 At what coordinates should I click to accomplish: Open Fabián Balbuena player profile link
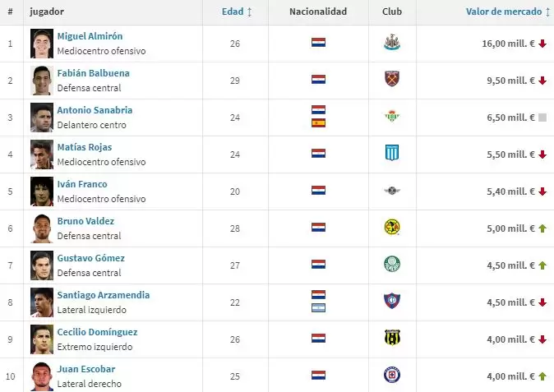coord(93,73)
